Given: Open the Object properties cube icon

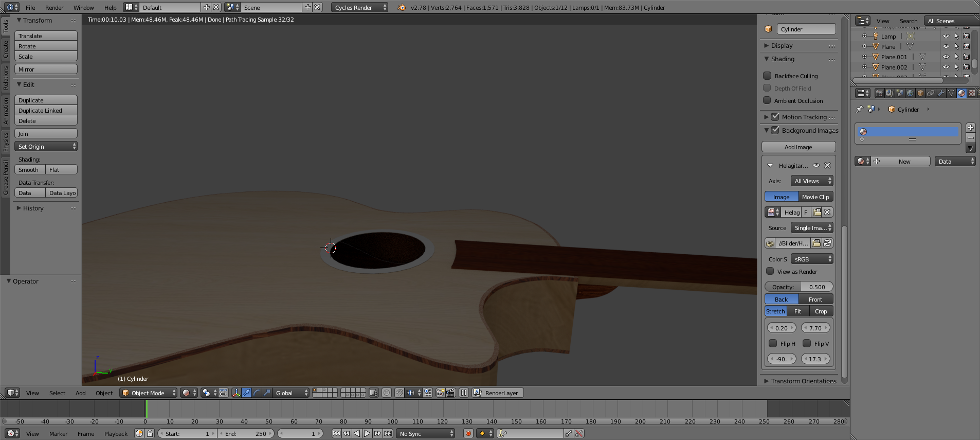Looking at the screenshot, I should (x=921, y=93).
